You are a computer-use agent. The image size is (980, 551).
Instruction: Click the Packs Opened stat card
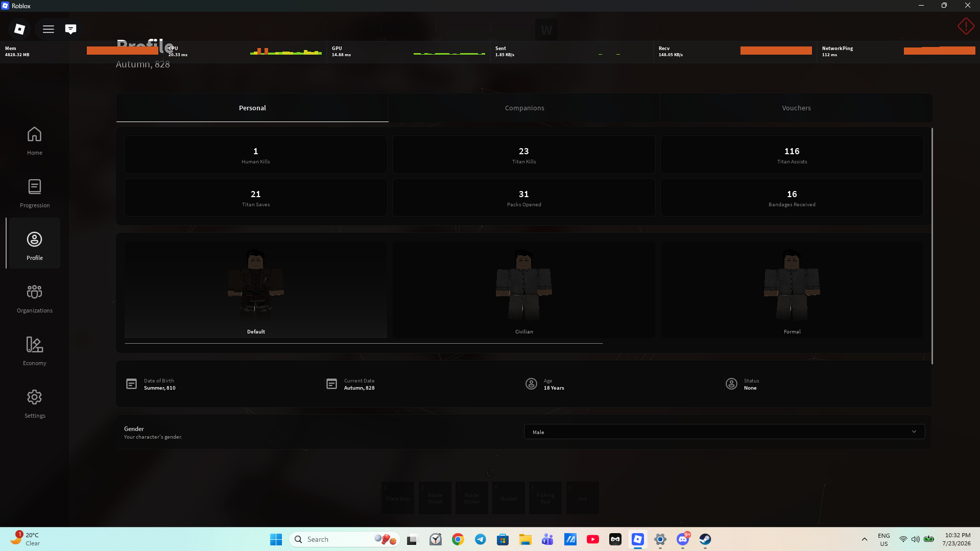click(x=524, y=198)
